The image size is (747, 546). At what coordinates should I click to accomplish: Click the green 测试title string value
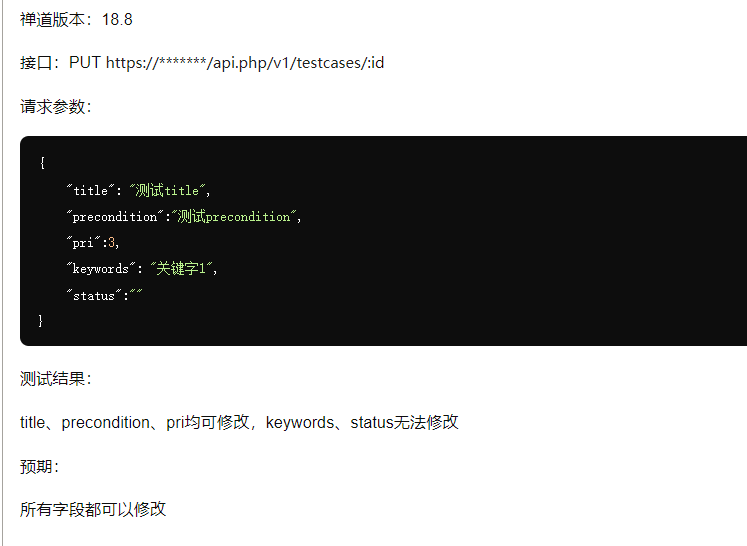click(x=169, y=190)
